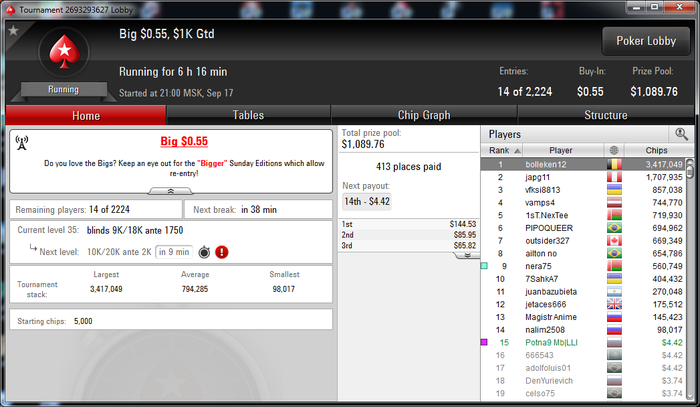
Task: Open the Big $0.55 red link
Action: pyautogui.click(x=184, y=141)
